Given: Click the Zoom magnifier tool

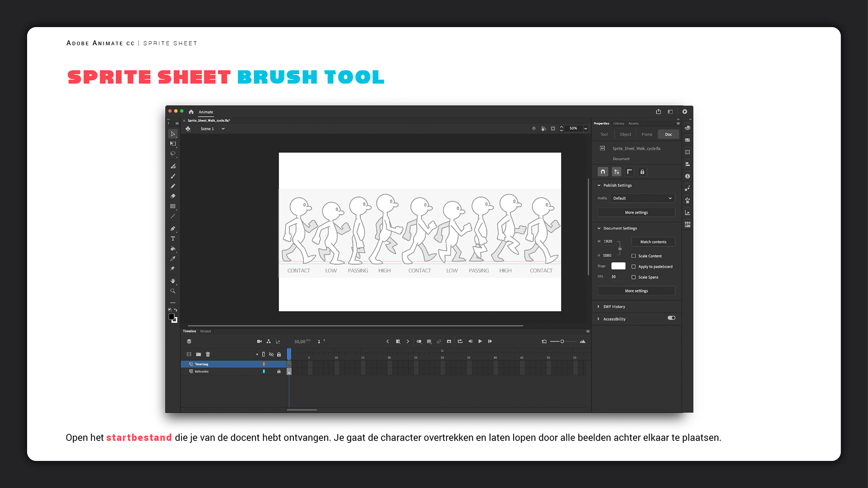Looking at the screenshot, I should 173,291.
